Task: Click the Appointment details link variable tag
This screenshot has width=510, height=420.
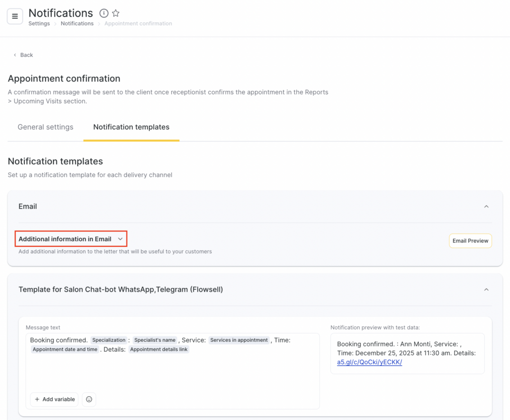Action: tap(159, 349)
